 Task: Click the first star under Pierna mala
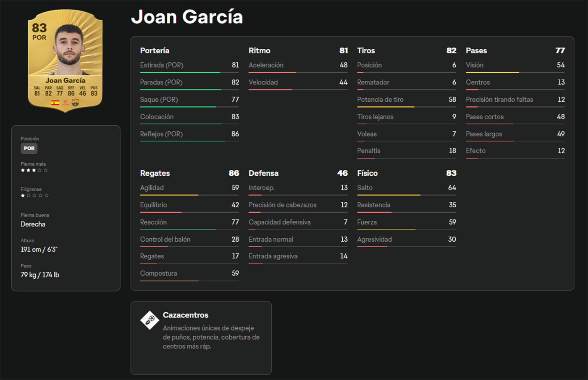coord(23,170)
